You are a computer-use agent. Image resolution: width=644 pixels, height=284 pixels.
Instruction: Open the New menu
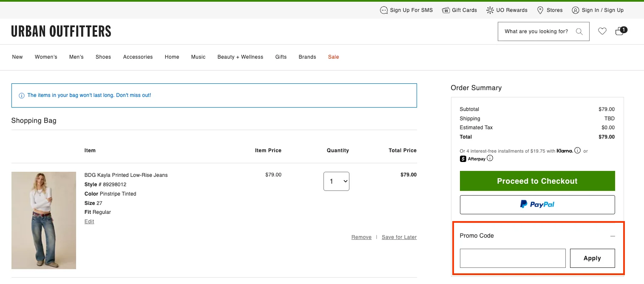click(x=17, y=57)
